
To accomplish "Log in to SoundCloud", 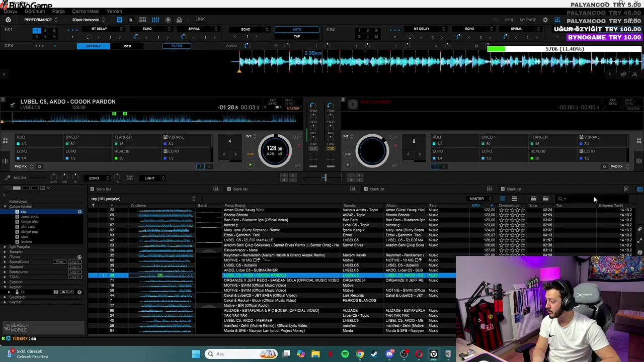I will (74, 262).
